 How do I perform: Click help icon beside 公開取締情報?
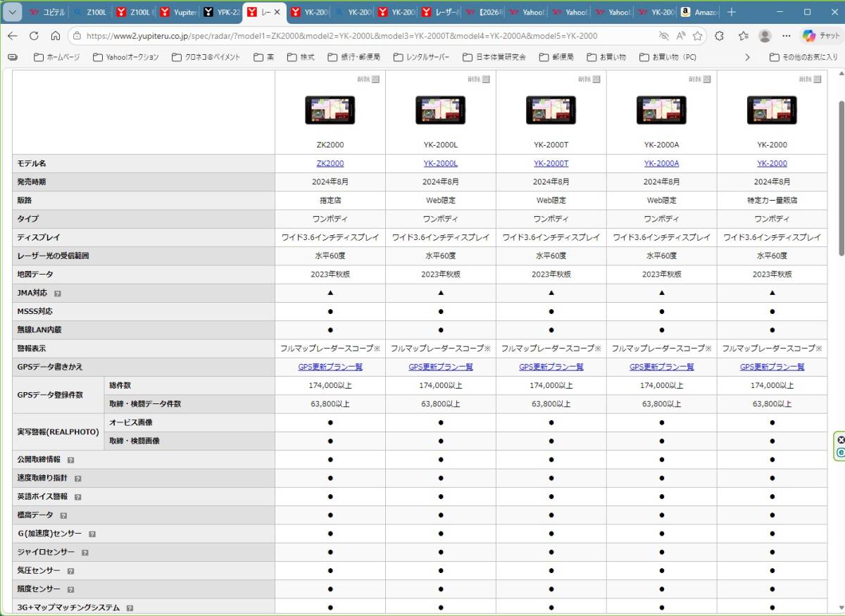[71, 460]
